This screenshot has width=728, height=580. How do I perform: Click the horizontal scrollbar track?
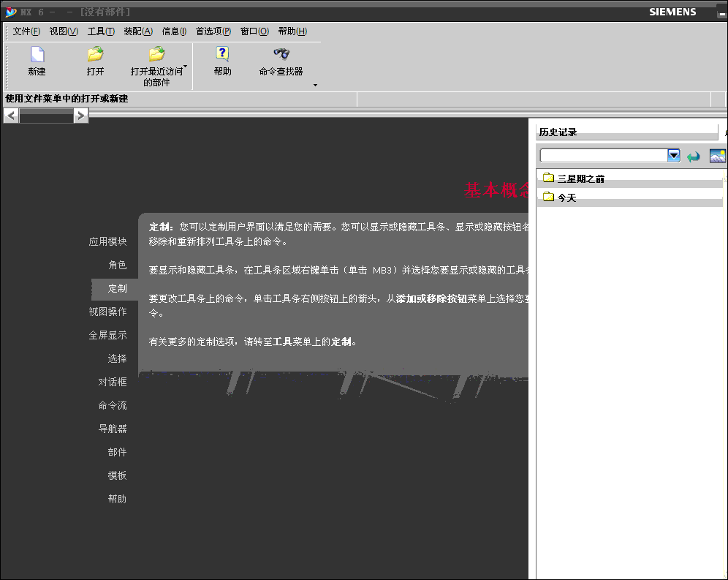tap(47, 116)
